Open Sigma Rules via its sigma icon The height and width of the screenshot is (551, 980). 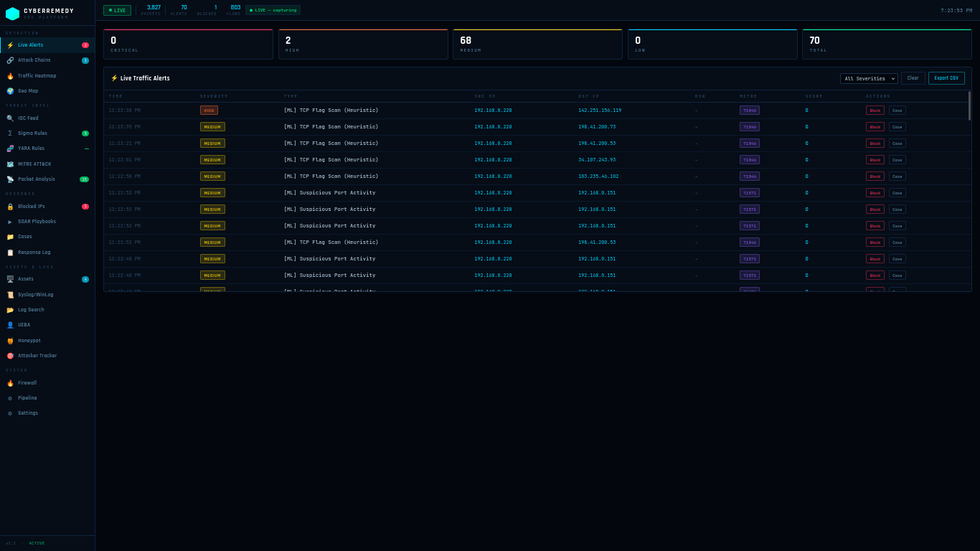tap(10, 133)
